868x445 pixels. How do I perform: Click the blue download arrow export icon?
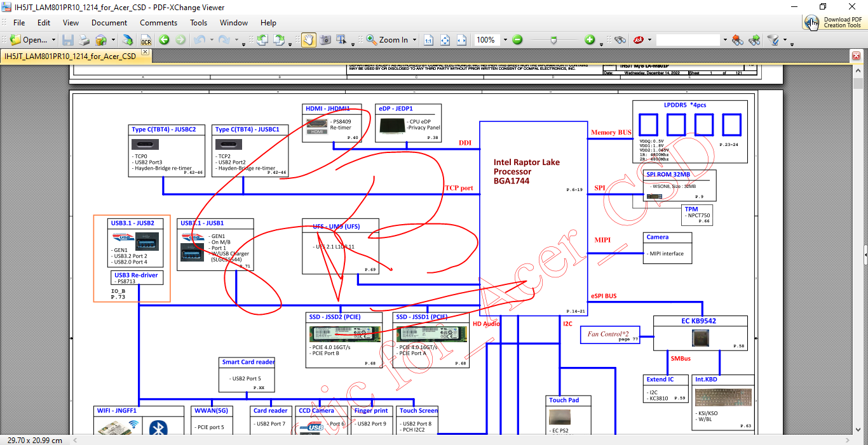coord(128,39)
